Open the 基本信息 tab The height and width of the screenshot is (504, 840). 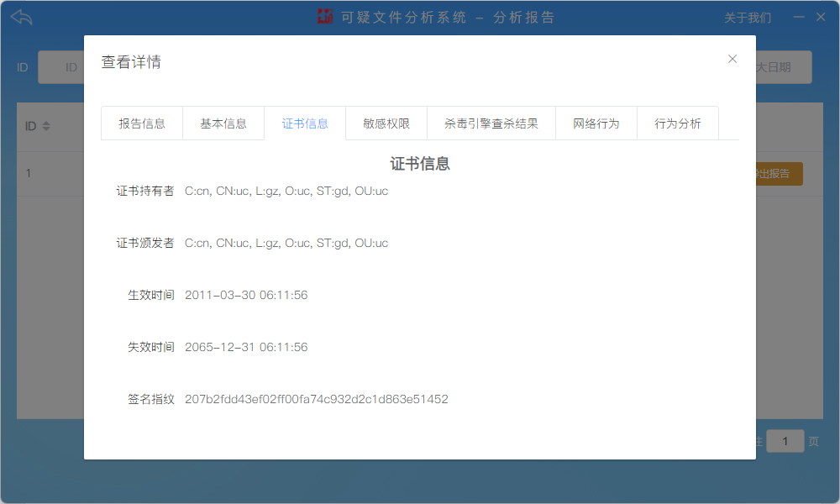223,123
